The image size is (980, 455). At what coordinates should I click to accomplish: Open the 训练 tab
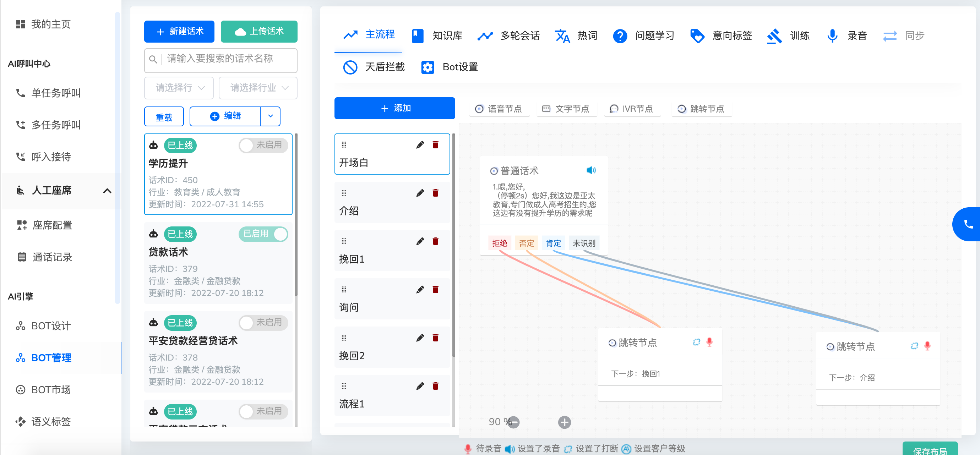click(x=788, y=36)
